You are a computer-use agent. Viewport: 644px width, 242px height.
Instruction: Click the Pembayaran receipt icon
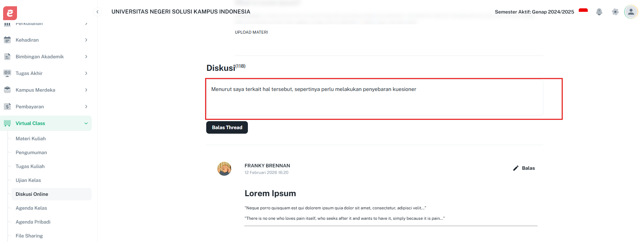click(x=7, y=106)
